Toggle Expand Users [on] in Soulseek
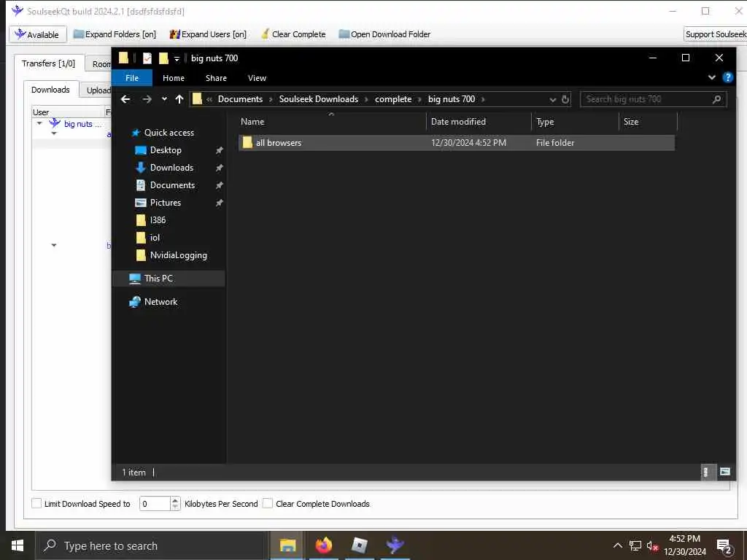This screenshot has width=747, height=560. point(208,34)
